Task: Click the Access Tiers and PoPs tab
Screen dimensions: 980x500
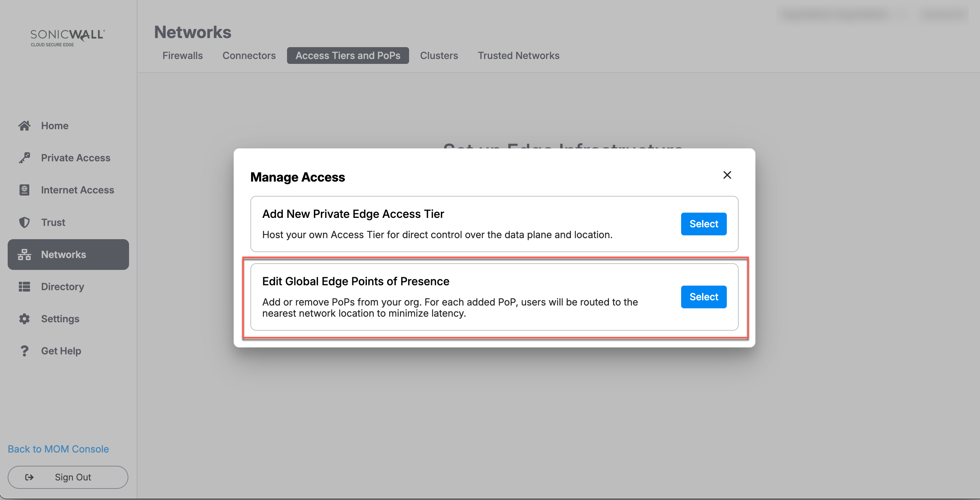Action: pyautogui.click(x=347, y=56)
